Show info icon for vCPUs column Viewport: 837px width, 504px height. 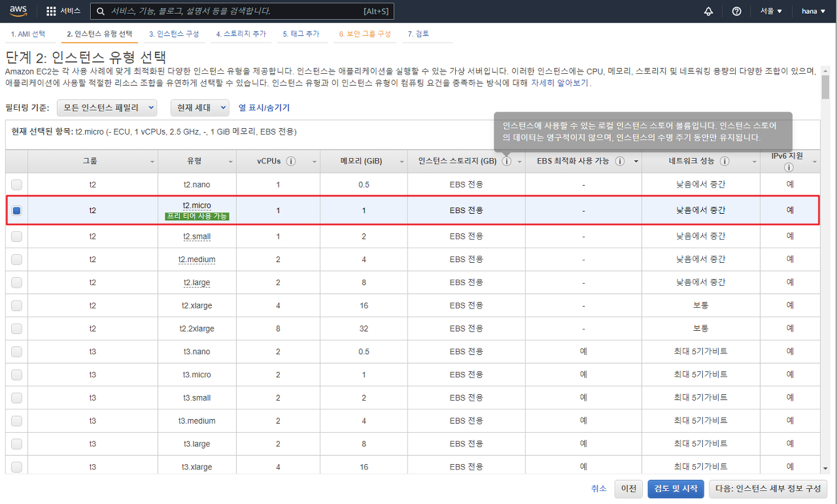pos(291,161)
